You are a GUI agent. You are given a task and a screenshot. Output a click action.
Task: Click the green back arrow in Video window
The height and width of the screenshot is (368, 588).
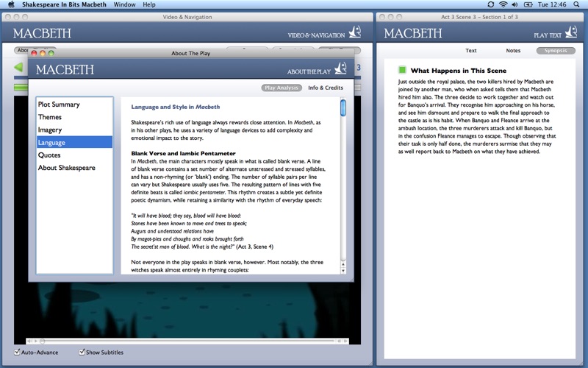pos(18,68)
